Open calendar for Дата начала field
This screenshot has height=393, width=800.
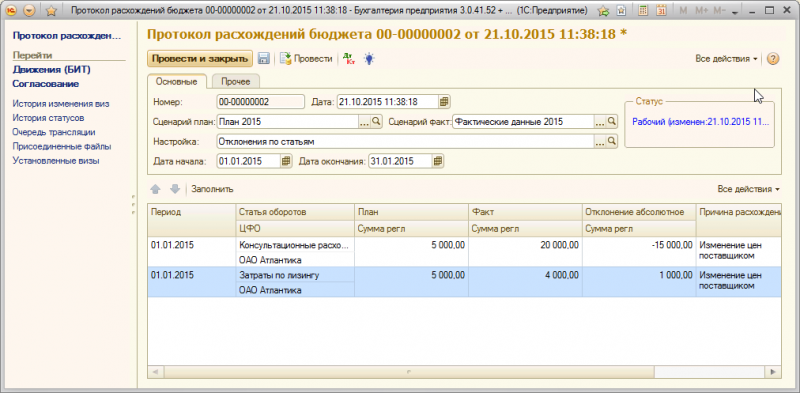click(286, 161)
